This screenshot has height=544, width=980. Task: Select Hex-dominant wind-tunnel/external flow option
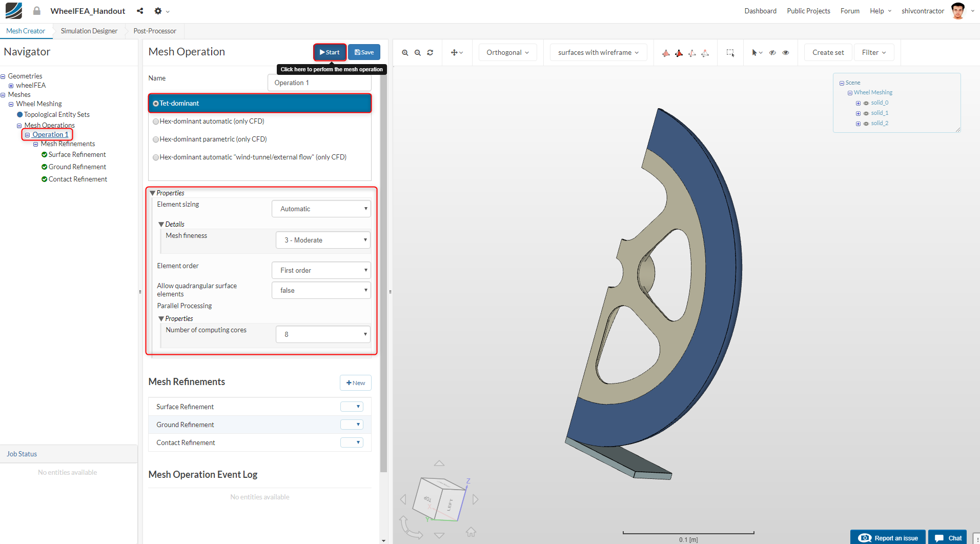(156, 157)
